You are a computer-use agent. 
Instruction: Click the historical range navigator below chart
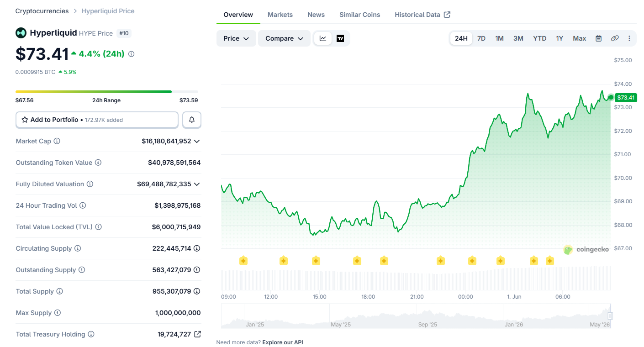(416, 316)
